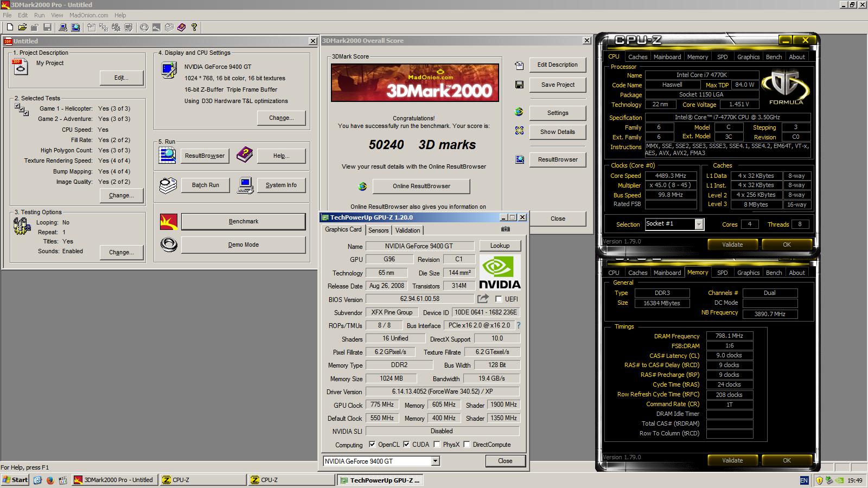This screenshot has height=488, width=868.
Task: Click the Batch Run stacked pages icon
Action: point(168,185)
